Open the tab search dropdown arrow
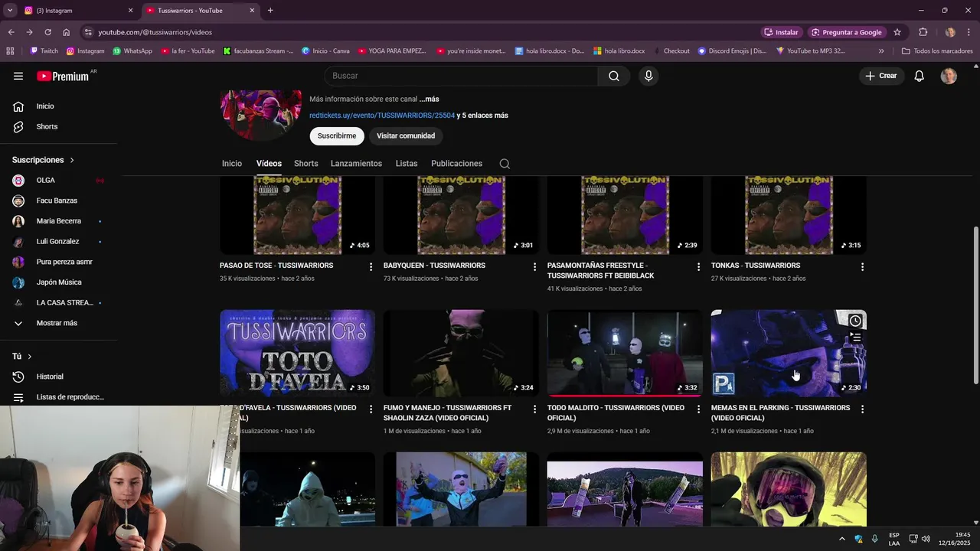Screen dimensions: 980x551 pyautogui.click(x=10, y=11)
